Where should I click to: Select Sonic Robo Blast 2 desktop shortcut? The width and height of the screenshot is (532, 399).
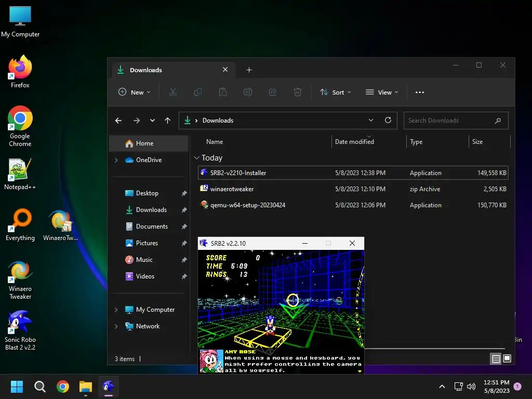tap(20, 330)
